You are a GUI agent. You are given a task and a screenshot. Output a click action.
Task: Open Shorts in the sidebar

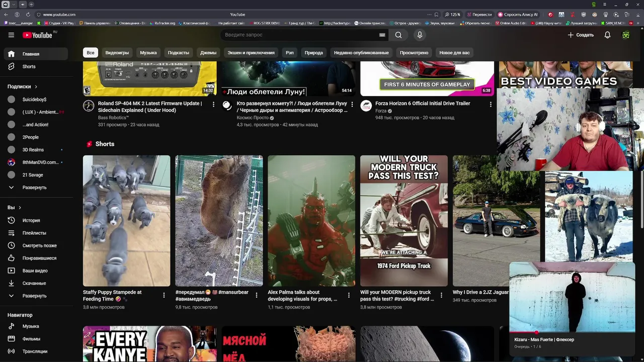pyautogui.click(x=36, y=66)
